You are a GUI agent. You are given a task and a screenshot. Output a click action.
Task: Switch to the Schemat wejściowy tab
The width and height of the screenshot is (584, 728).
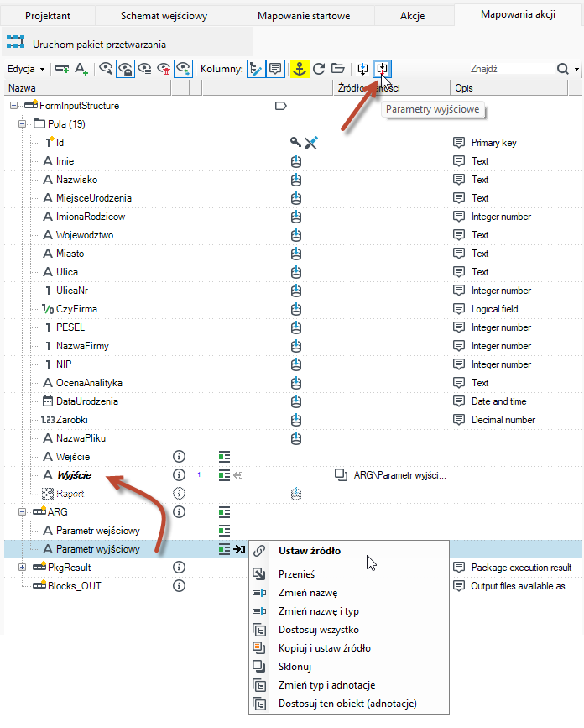(164, 16)
